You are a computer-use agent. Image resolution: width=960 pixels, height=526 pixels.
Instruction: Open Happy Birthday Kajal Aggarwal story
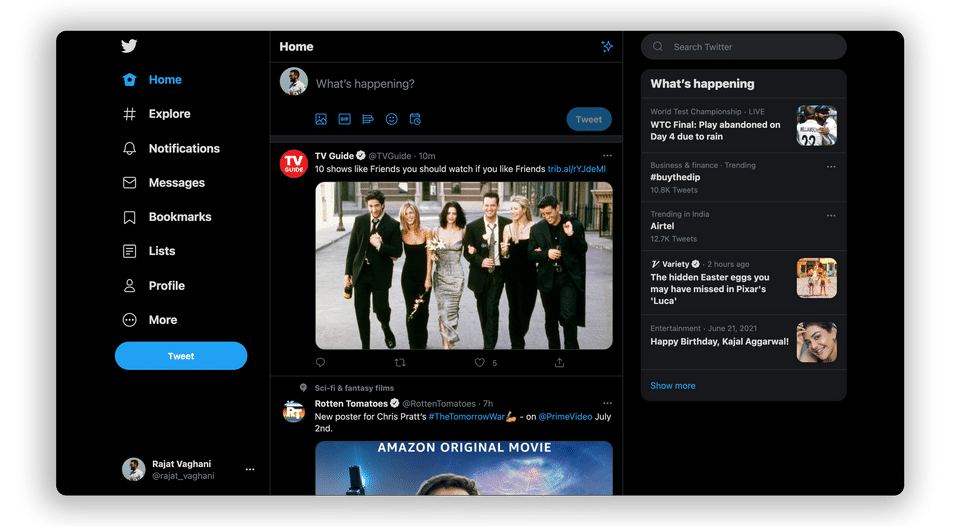click(x=719, y=342)
